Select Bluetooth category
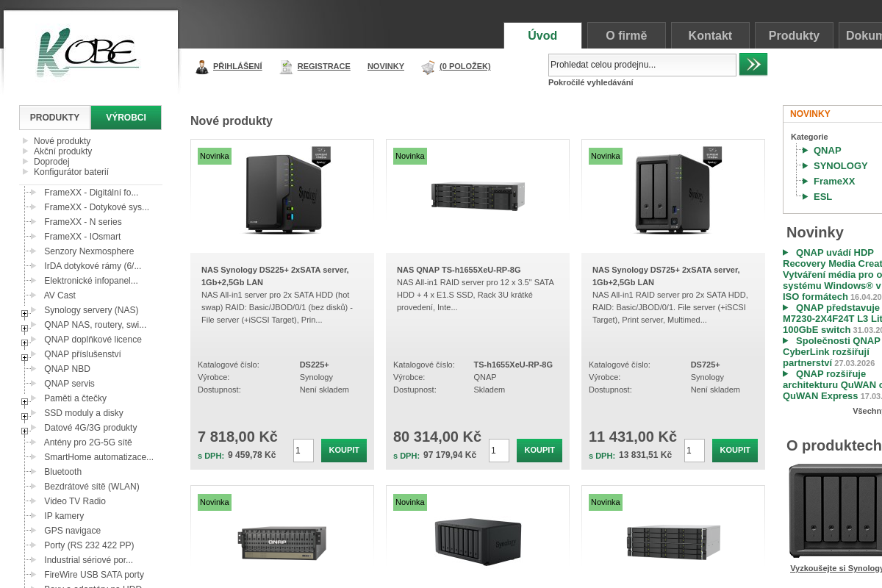The image size is (882, 588). (62, 472)
